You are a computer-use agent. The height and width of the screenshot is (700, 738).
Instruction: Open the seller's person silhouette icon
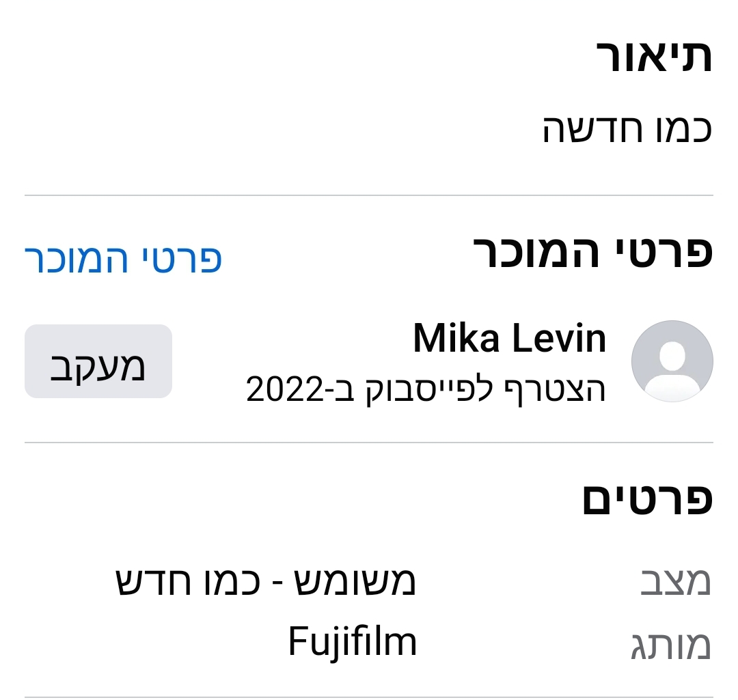(x=672, y=361)
